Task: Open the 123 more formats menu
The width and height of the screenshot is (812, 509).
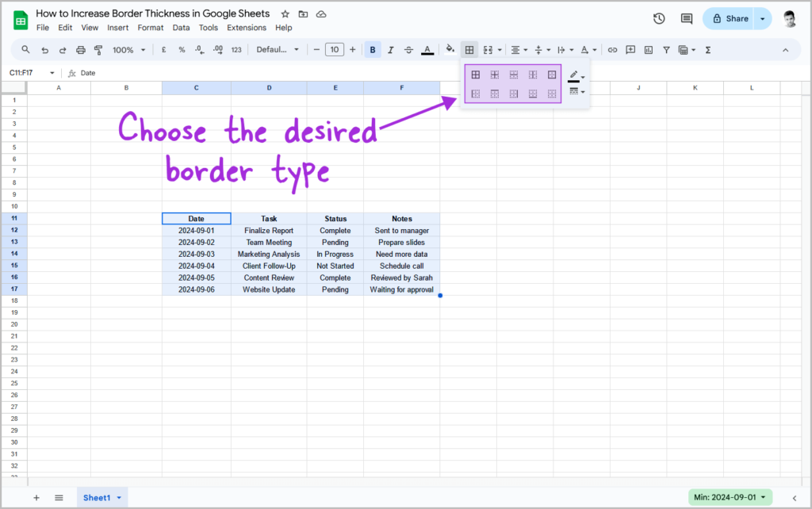Action: coord(236,50)
